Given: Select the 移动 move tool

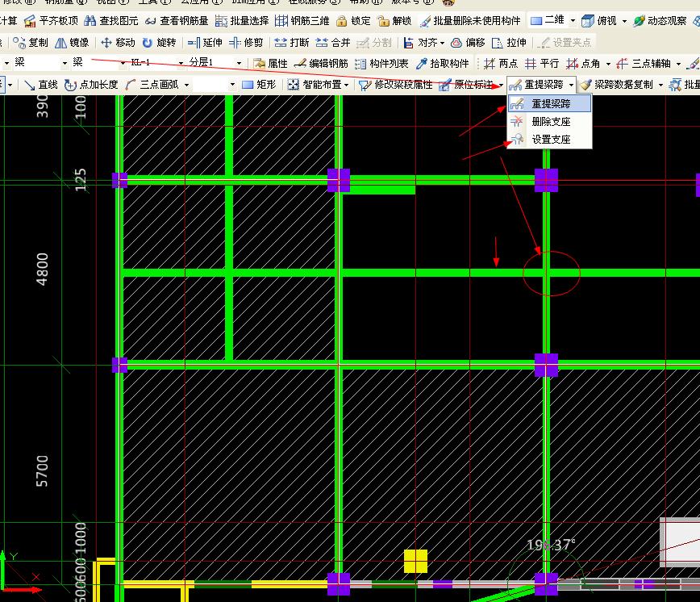Looking at the screenshot, I should coord(118,43).
